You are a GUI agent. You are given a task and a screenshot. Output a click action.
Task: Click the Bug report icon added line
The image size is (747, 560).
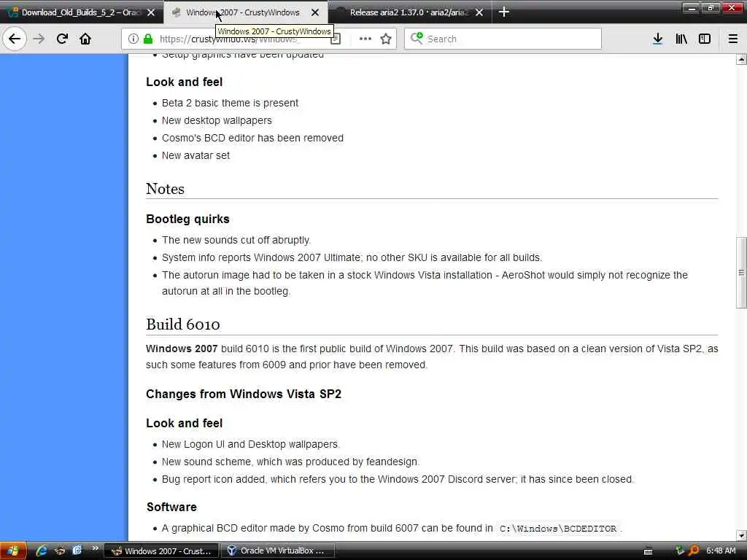click(398, 479)
